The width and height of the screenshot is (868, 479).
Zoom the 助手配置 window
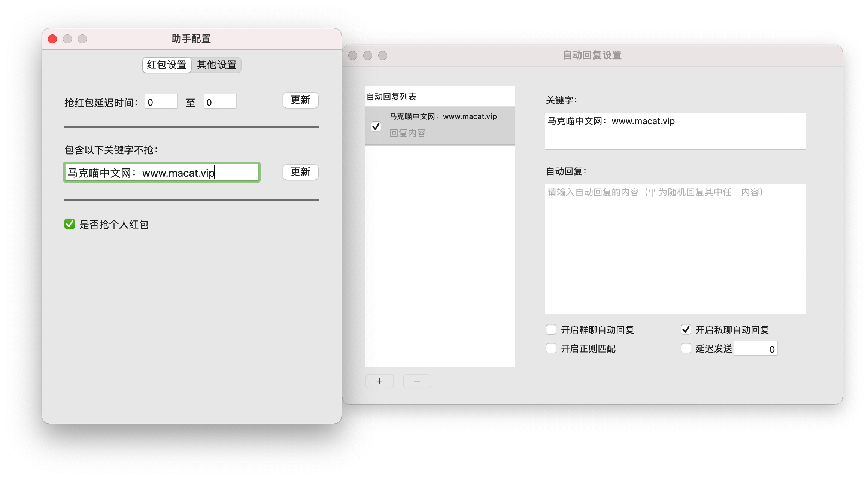(x=82, y=39)
